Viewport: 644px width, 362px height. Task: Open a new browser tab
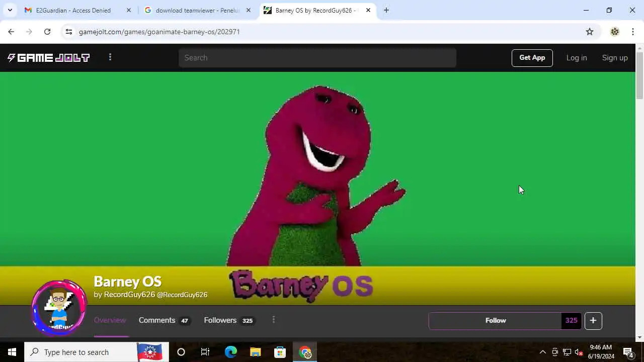click(x=386, y=10)
